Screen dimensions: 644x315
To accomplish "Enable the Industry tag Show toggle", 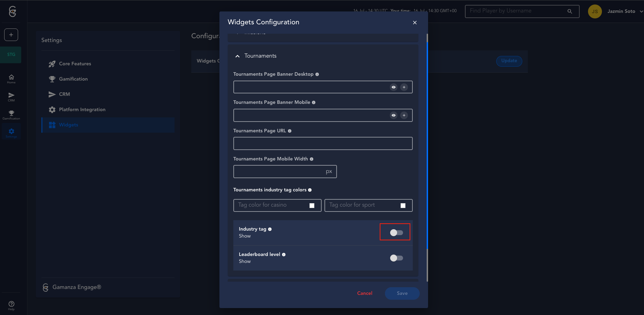I will pyautogui.click(x=396, y=233).
